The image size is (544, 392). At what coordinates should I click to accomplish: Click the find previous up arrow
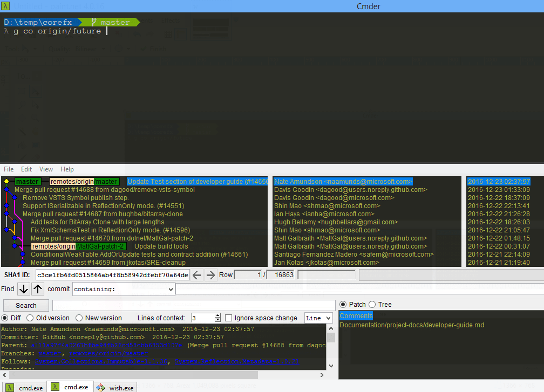point(38,288)
